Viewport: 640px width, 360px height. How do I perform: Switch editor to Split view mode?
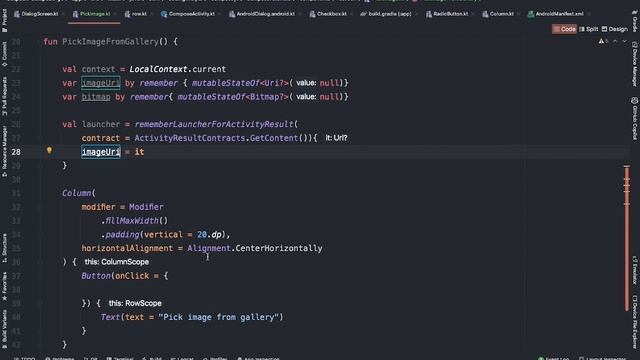point(588,29)
